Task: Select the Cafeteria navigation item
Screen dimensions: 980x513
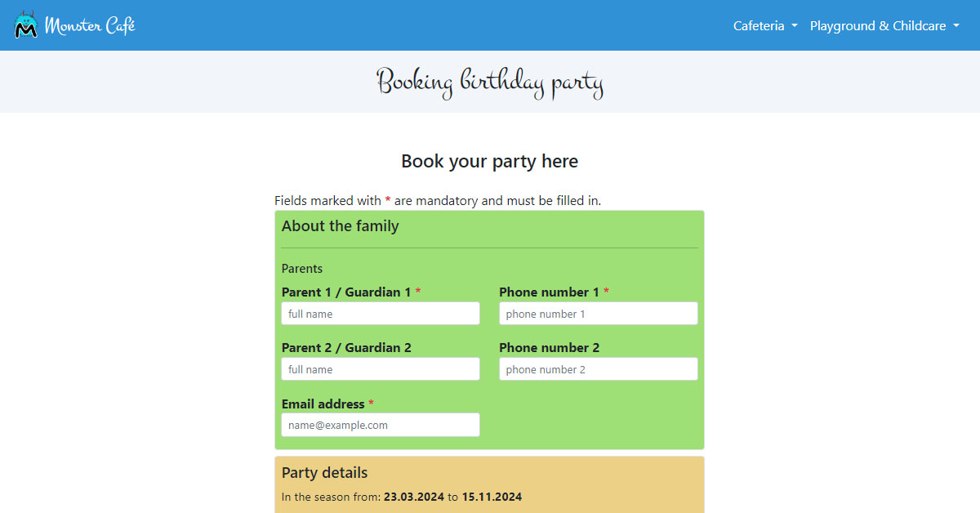Action: click(x=759, y=25)
